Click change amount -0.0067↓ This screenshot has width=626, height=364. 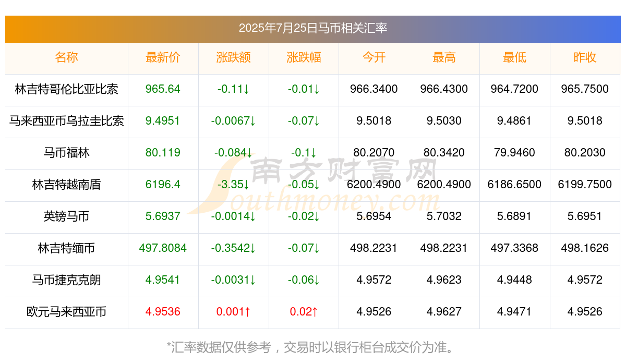click(x=233, y=121)
